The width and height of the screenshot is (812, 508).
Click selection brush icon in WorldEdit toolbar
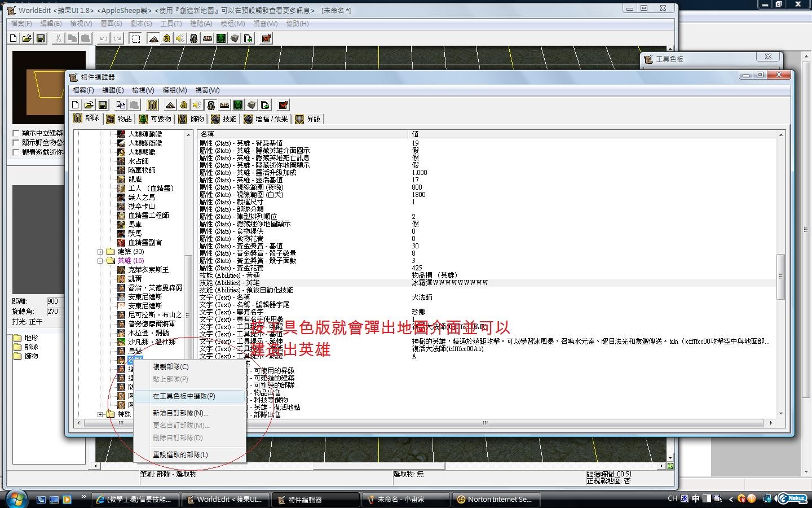coord(136,38)
